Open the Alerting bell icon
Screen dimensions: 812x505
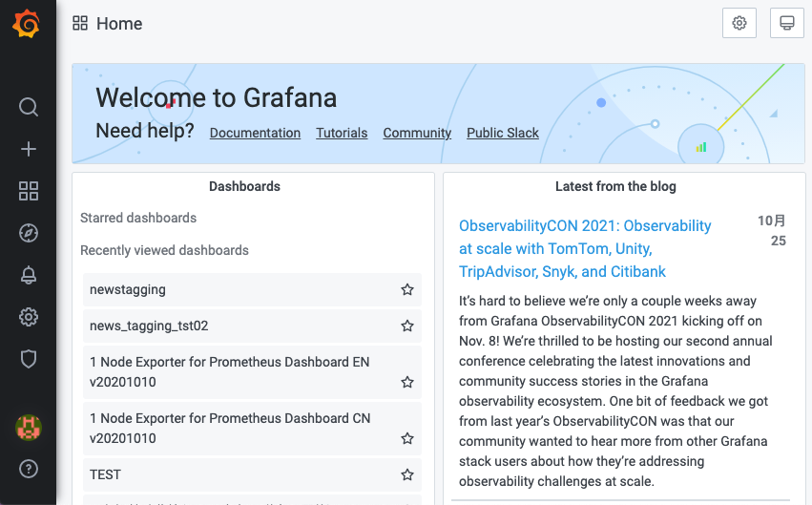coord(29,275)
